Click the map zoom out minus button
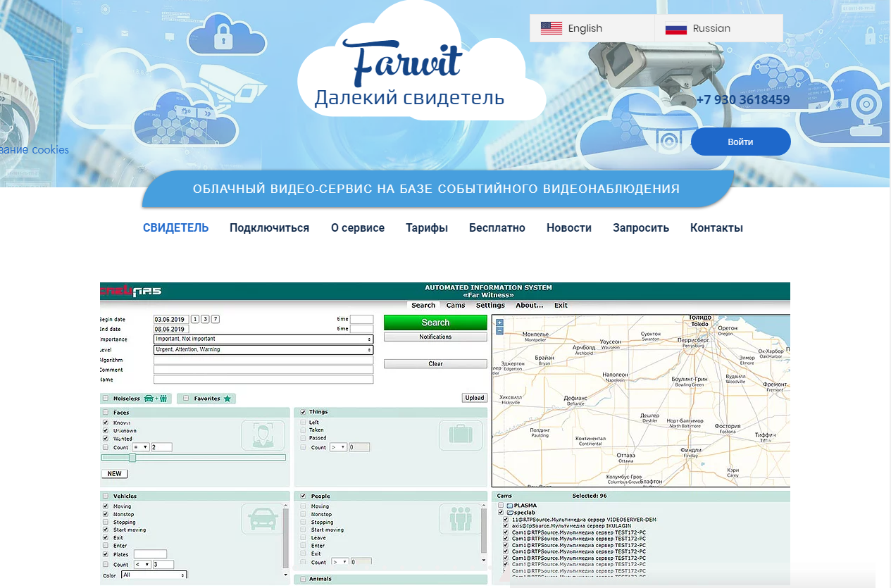The image size is (891, 588). pos(499,330)
